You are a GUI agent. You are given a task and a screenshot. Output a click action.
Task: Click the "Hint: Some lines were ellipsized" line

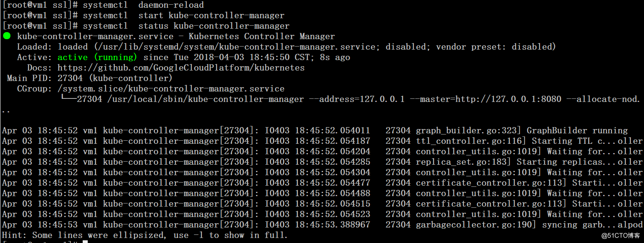(x=144, y=235)
